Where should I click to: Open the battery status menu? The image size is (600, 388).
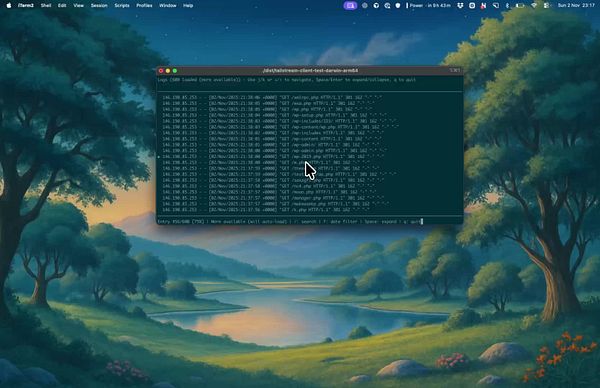coord(520,5)
